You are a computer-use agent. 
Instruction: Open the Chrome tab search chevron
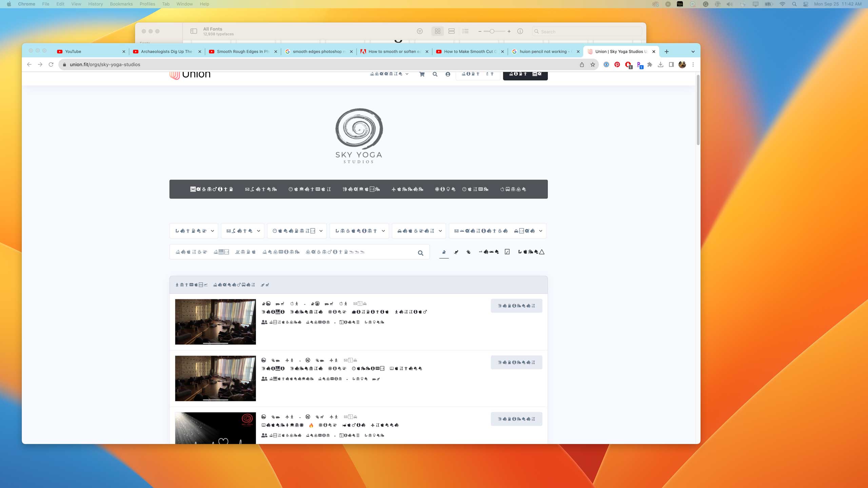[693, 52]
